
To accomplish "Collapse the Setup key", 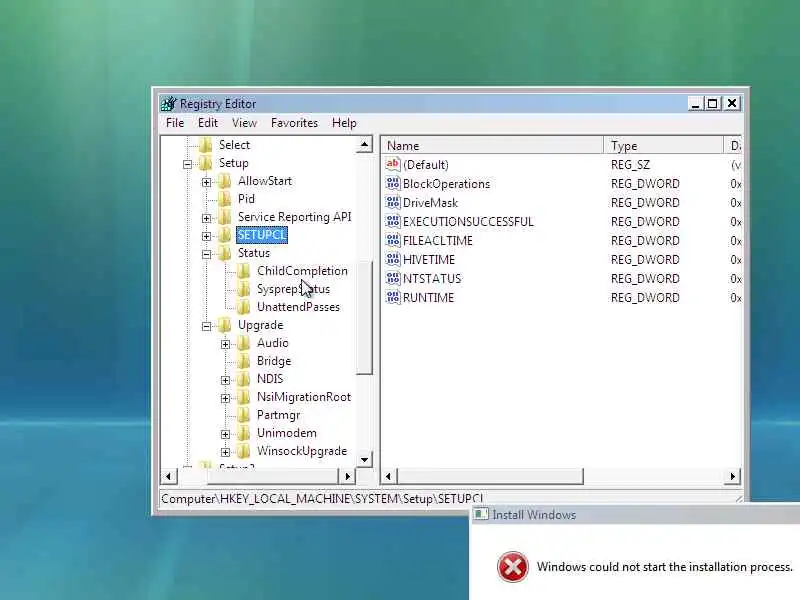I will (188, 164).
